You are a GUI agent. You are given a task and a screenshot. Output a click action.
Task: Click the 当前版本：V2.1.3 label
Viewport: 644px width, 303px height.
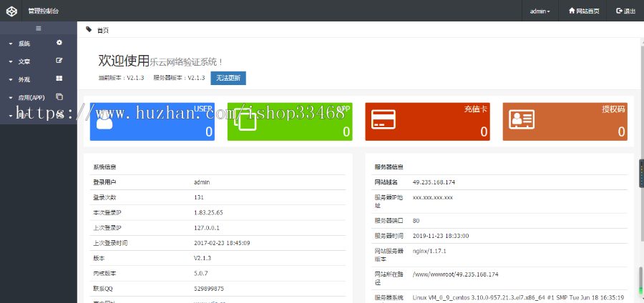pyautogui.click(x=121, y=78)
